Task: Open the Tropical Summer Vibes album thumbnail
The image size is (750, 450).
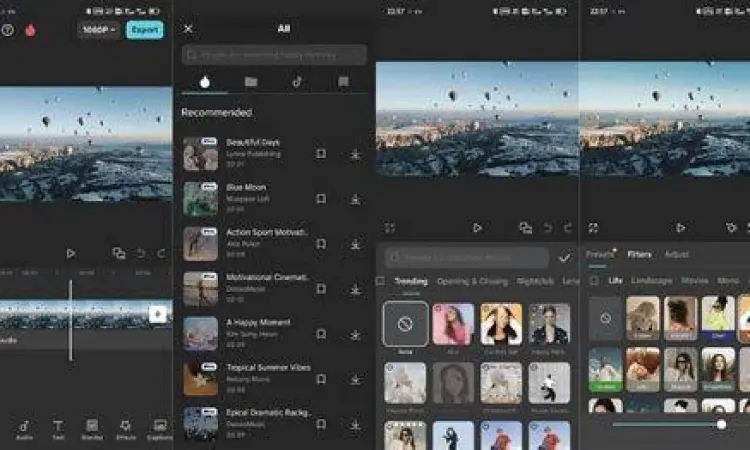Action: (x=200, y=379)
